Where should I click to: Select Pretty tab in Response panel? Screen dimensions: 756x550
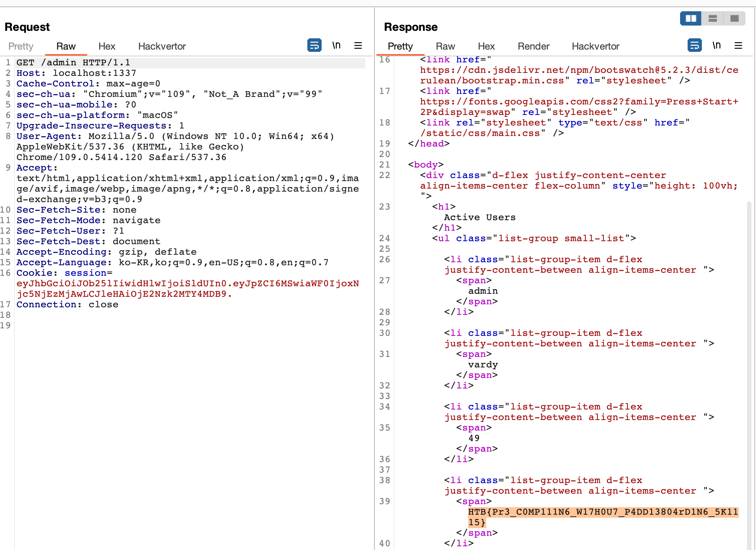(x=400, y=46)
